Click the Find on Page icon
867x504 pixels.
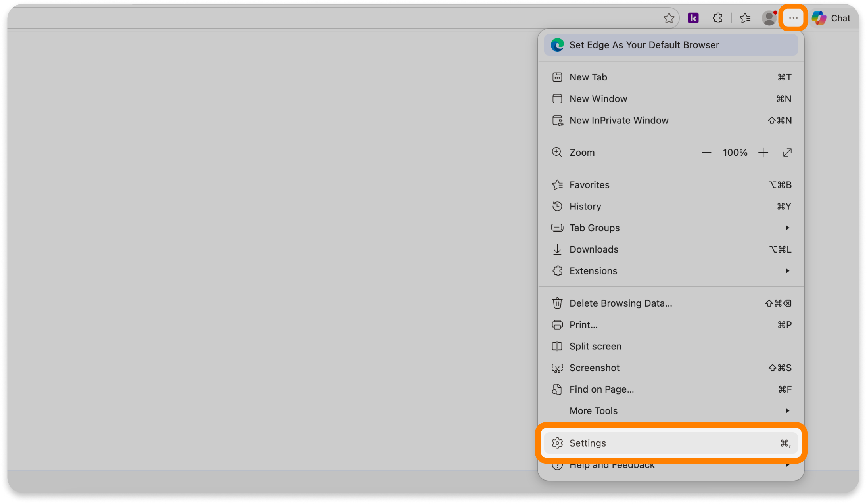[557, 389]
